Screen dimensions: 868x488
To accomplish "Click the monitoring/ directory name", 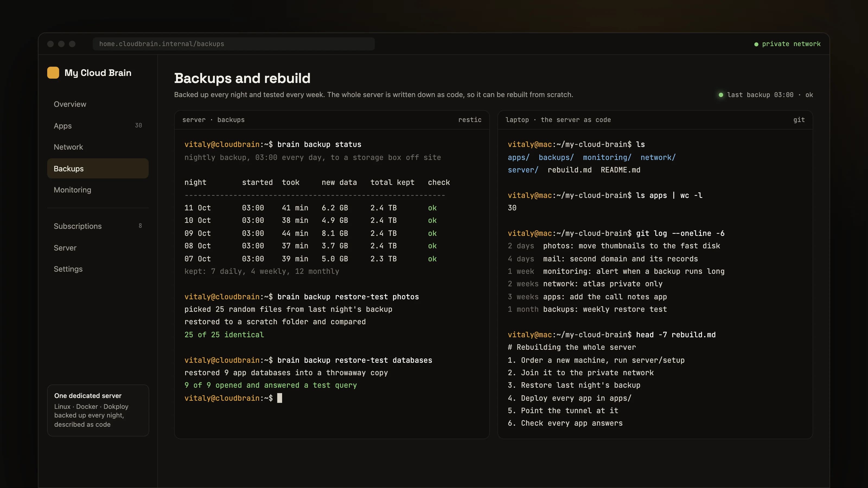I will [607, 157].
